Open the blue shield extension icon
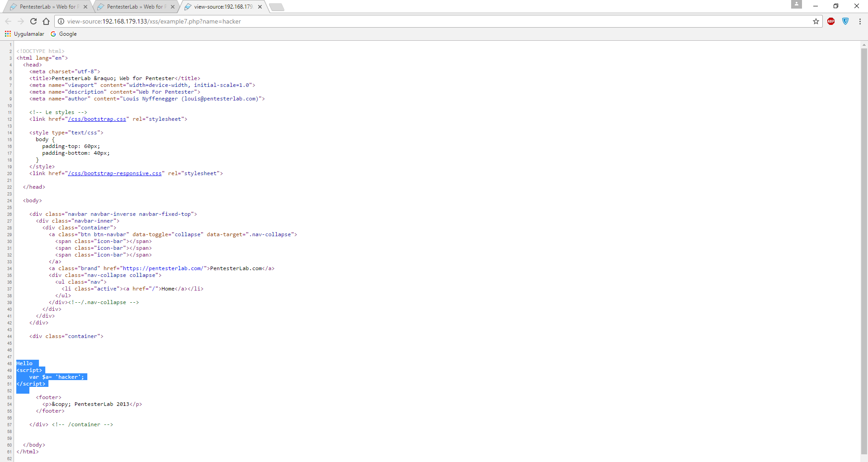The height and width of the screenshot is (462, 868). click(845, 21)
